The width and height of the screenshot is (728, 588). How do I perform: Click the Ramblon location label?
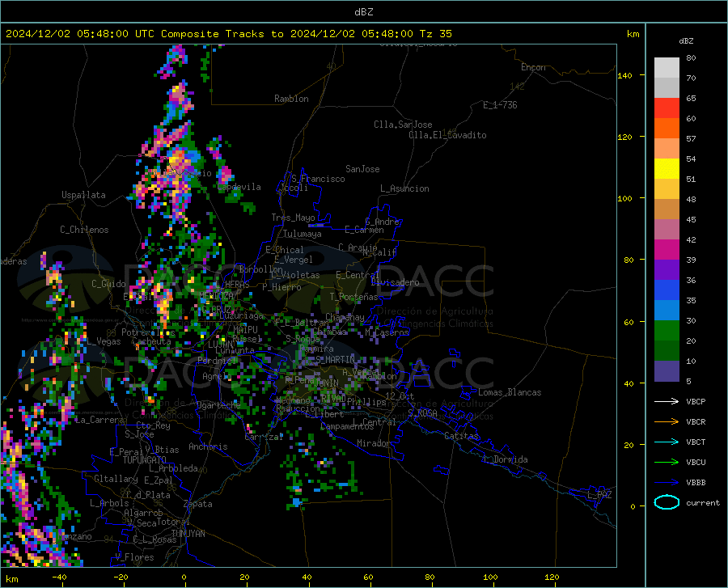click(291, 99)
